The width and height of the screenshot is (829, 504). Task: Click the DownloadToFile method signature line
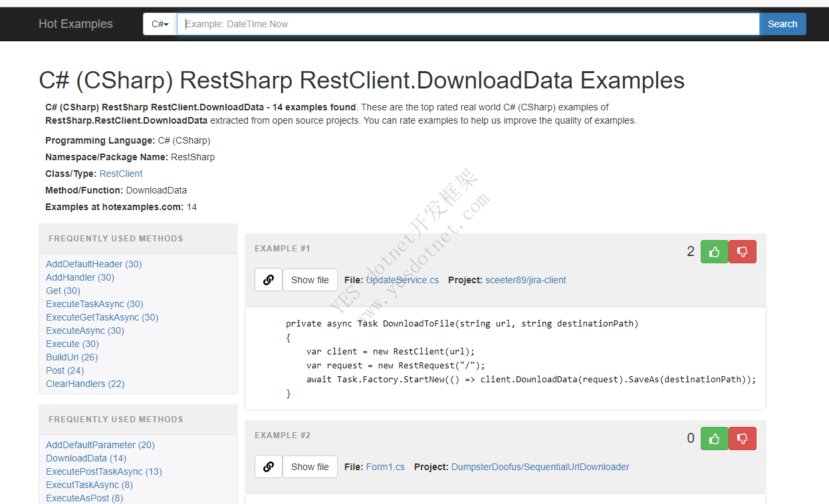pos(462,324)
